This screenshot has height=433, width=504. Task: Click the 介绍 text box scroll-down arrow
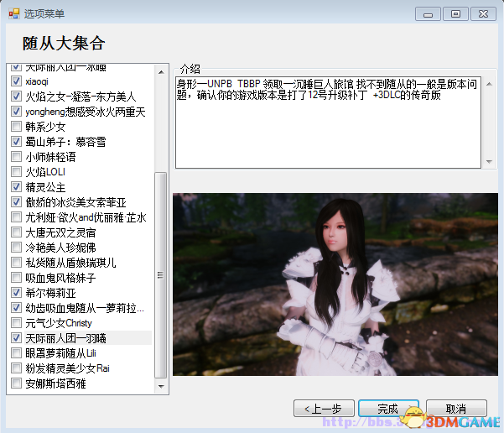click(x=489, y=161)
